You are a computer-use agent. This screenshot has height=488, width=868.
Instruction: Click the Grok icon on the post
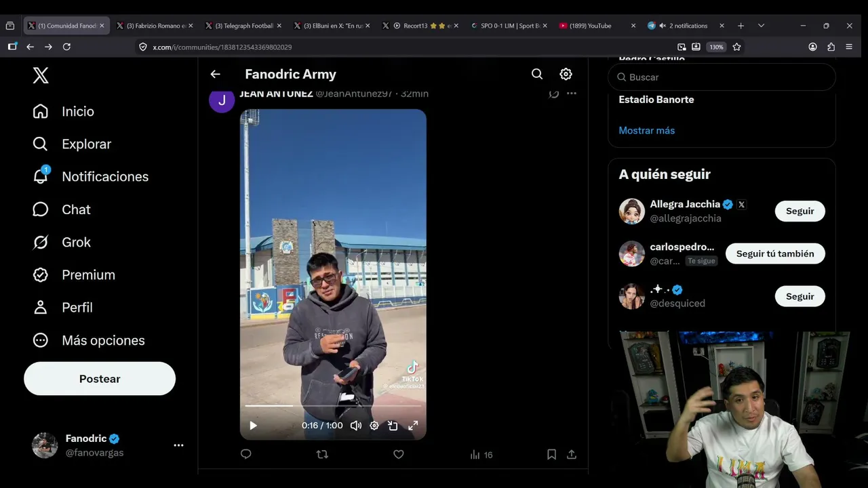[x=554, y=94]
